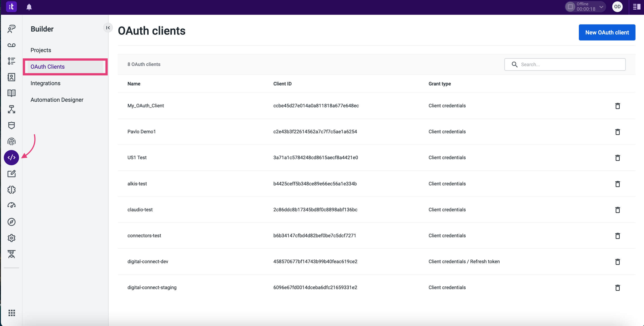Expand the Offline status dropdown chevron
644x326 pixels.
(x=601, y=7)
